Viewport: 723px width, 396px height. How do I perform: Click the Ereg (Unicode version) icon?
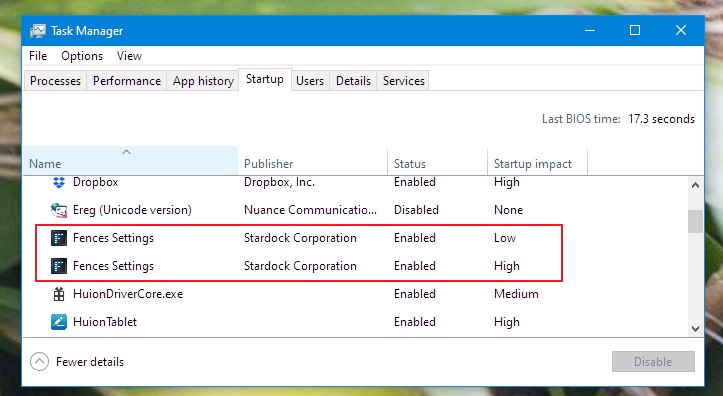tap(59, 210)
